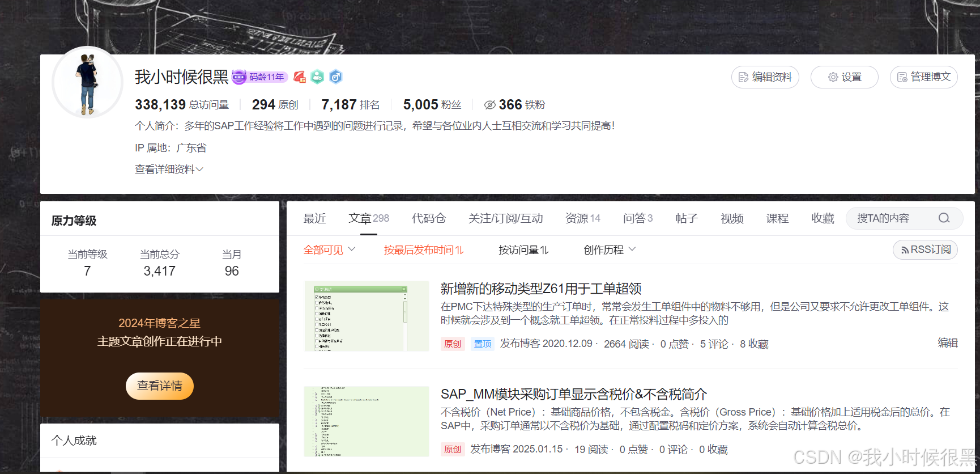Click the 总访问量 338,139 stat
The image size is (980, 474).
pyautogui.click(x=182, y=105)
